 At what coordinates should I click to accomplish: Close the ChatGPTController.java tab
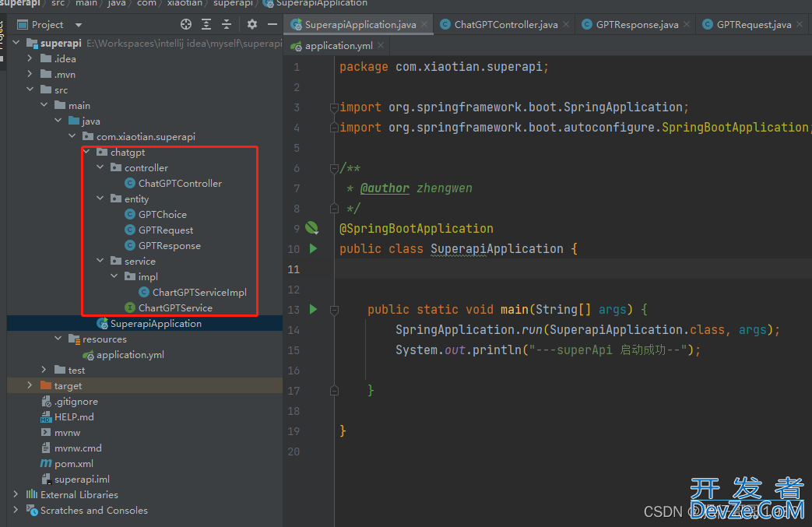(566, 24)
